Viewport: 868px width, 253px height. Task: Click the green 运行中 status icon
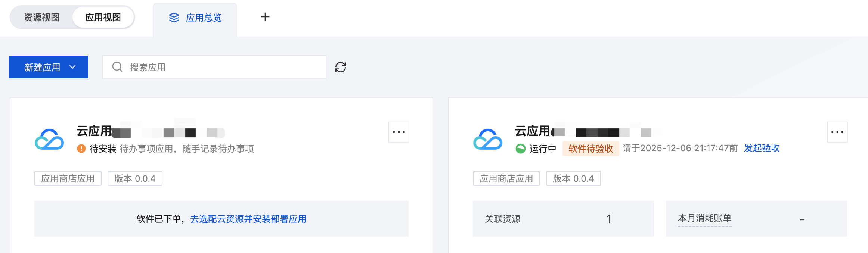520,149
